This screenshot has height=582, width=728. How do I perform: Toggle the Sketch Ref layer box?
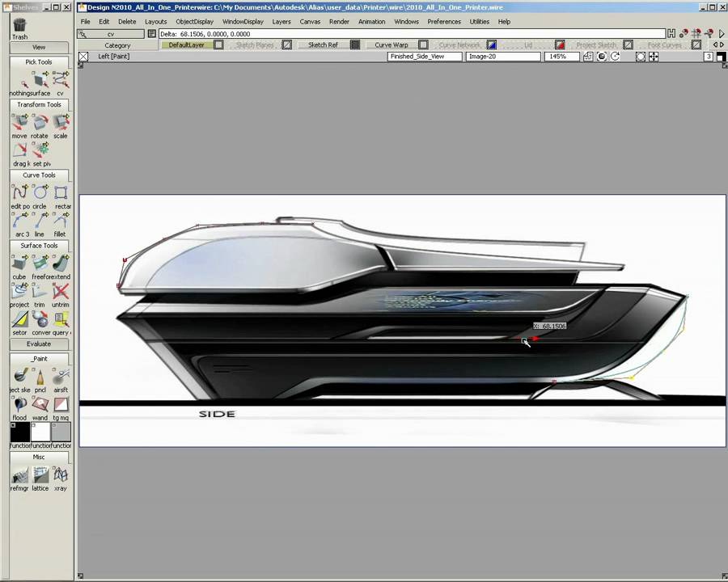click(x=355, y=45)
